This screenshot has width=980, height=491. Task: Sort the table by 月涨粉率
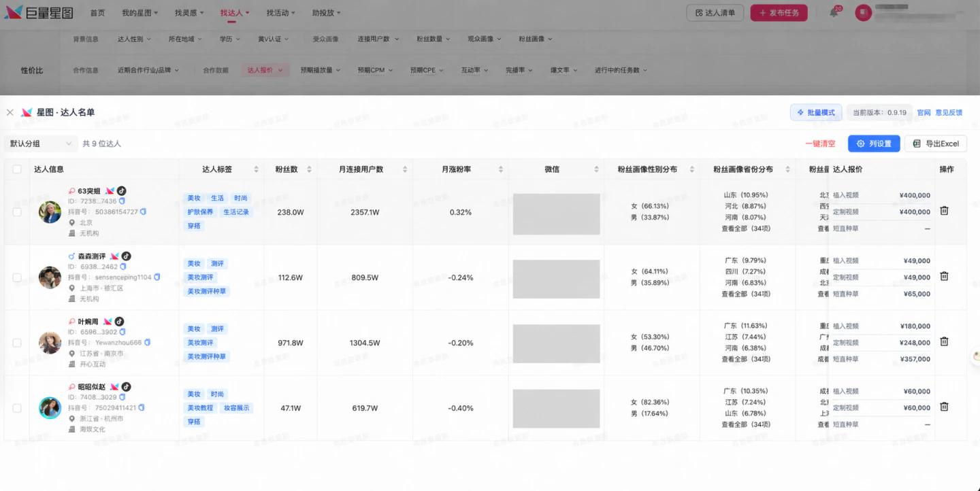click(x=501, y=169)
